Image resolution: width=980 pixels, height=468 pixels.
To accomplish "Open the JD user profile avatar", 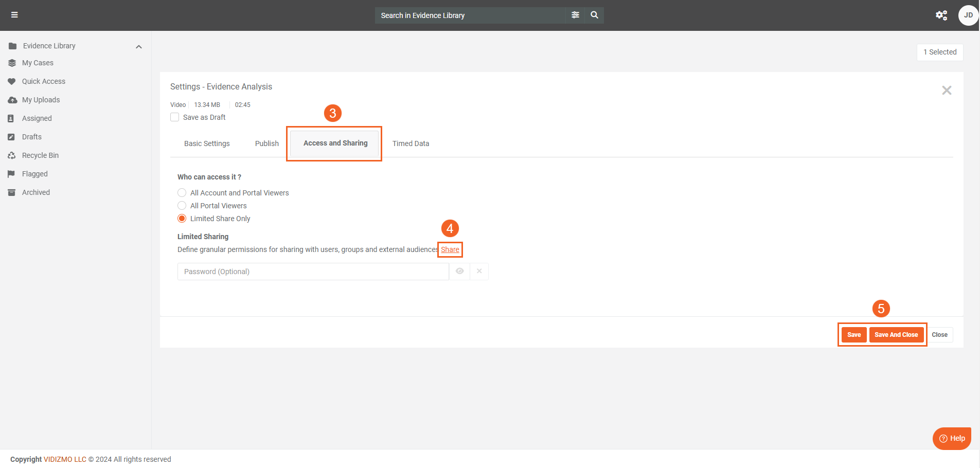I will click(x=968, y=15).
